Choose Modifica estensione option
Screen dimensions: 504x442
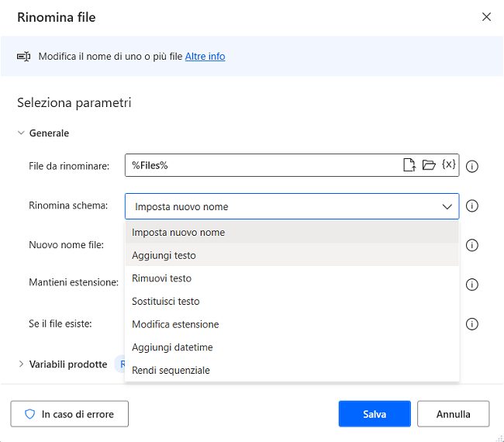tap(175, 324)
